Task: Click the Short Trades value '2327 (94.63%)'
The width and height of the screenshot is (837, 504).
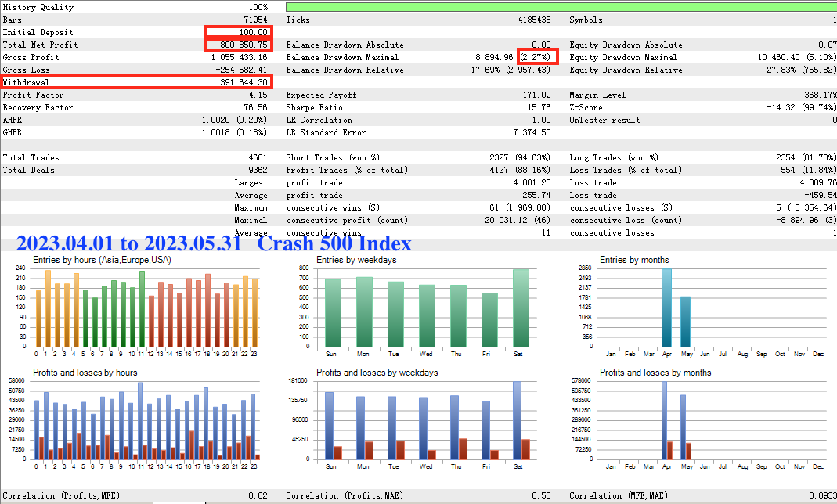Action: pos(520,157)
